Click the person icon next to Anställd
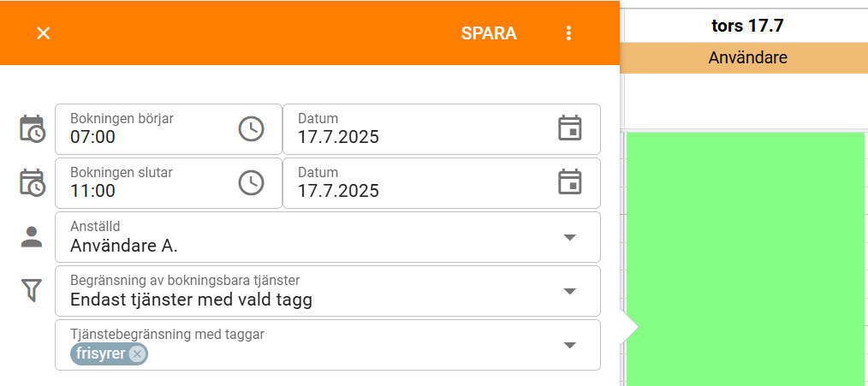 (32, 236)
